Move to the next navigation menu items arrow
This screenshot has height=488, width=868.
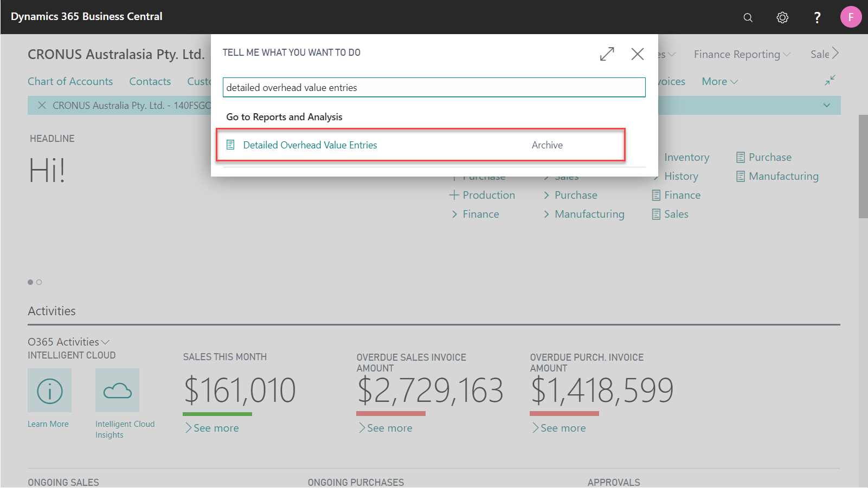[x=835, y=53]
